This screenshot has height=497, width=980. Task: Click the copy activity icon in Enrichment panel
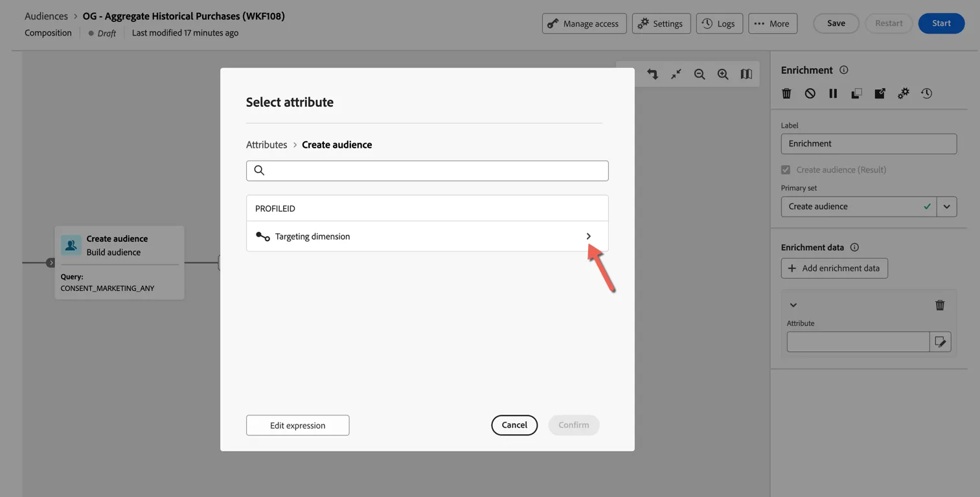[x=856, y=93]
